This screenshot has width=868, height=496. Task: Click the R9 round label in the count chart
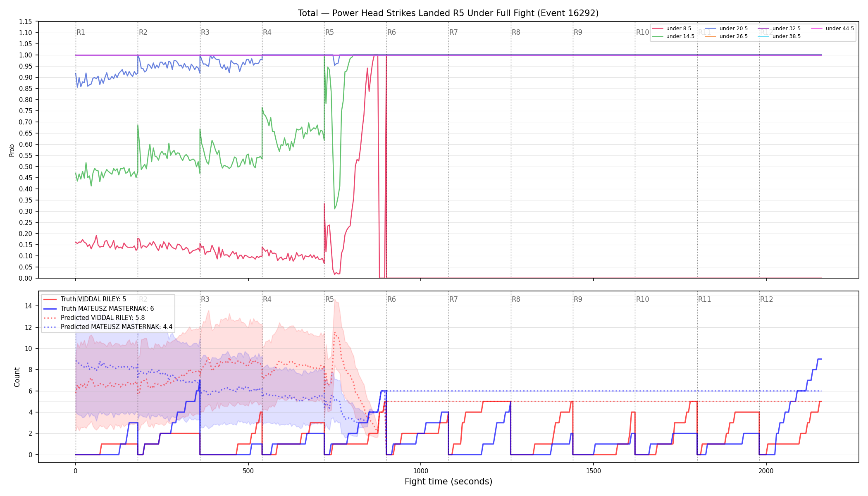coord(578,299)
